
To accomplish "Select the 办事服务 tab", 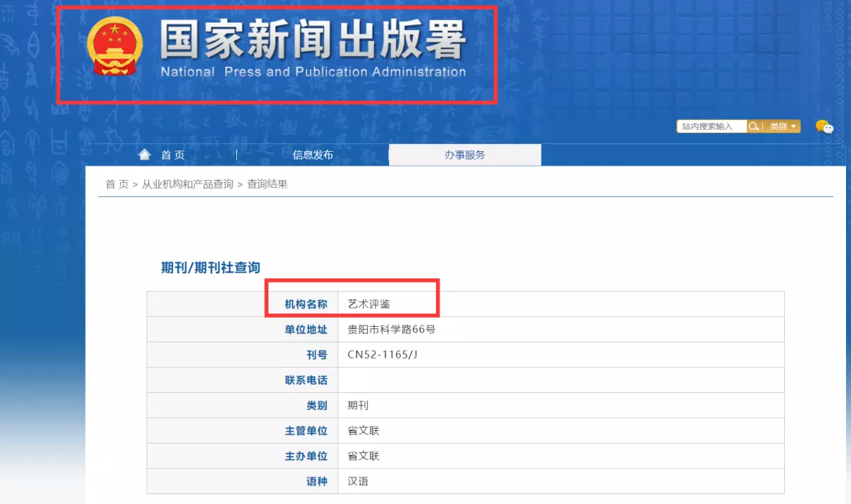I will [x=465, y=155].
